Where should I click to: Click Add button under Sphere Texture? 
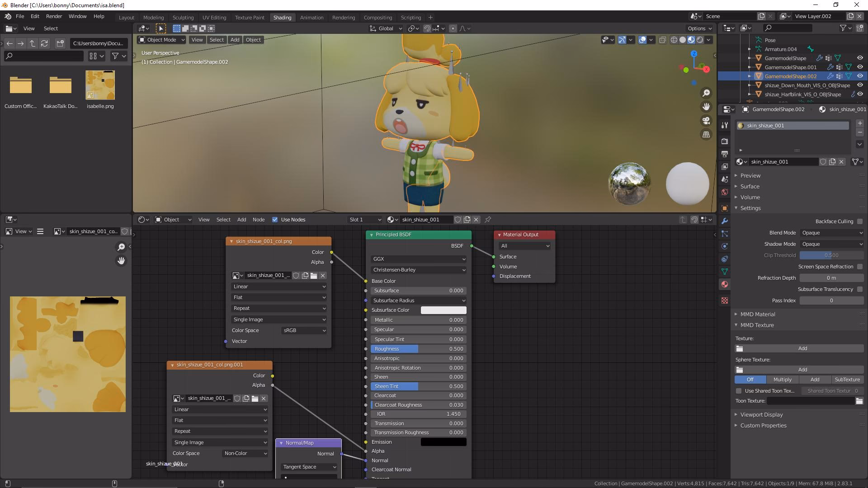[803, 370]
